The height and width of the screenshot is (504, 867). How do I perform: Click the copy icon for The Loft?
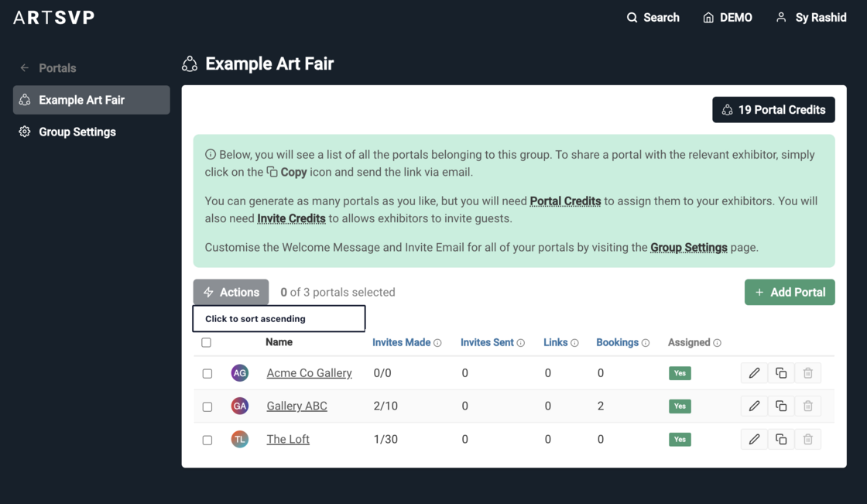781,440
